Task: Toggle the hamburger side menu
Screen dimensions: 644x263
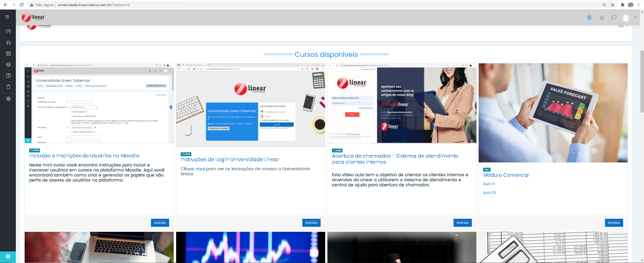Action: (x=7, y=17)
